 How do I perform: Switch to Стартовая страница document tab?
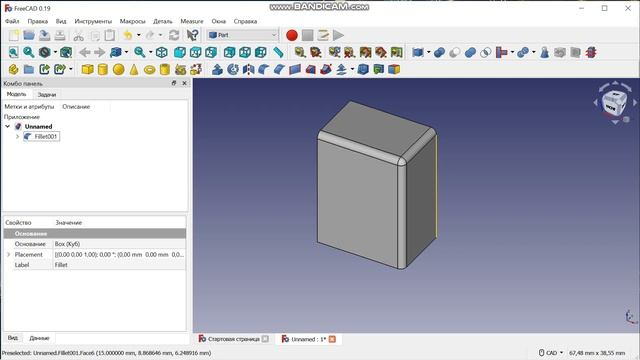[233, 339]
